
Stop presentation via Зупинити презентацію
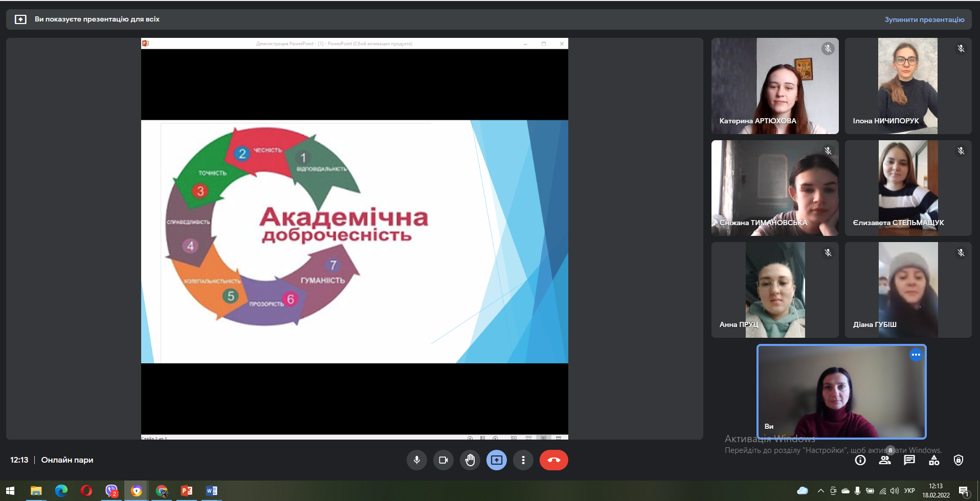[924, 19]
